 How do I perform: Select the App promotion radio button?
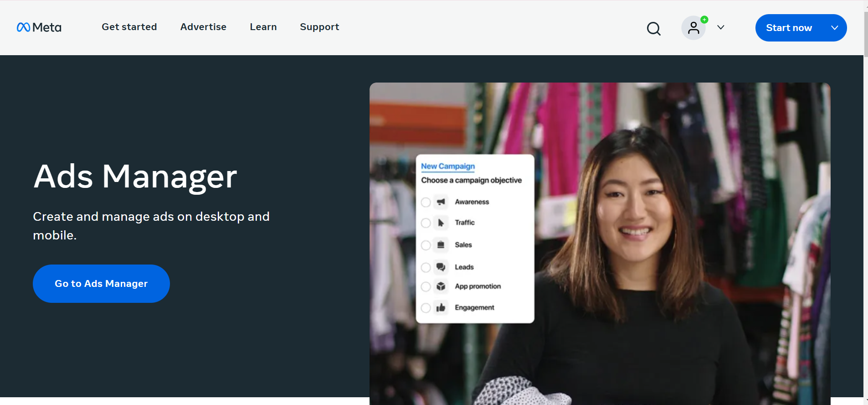(426, 287)
